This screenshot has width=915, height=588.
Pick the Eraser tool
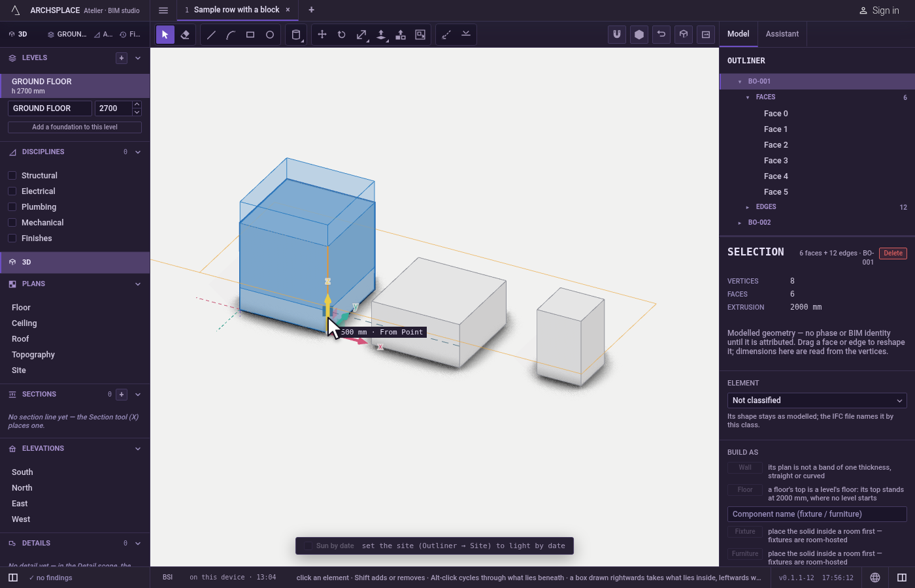[185, 35]
